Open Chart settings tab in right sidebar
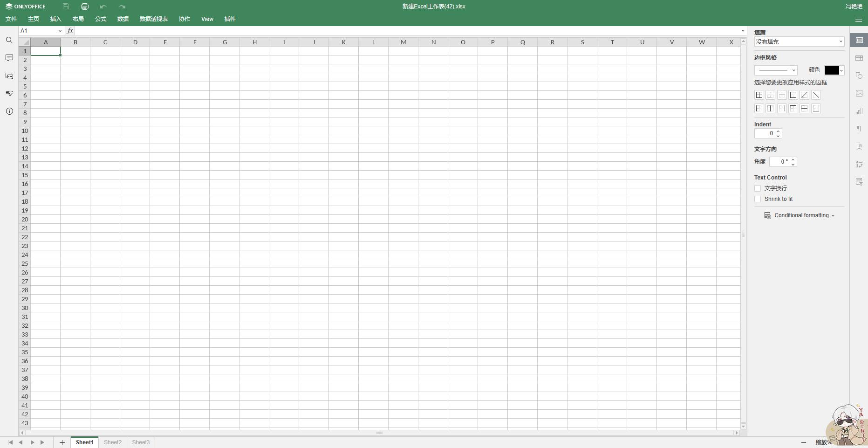This screenshot has width=868, height=448. tap(859, 111)
